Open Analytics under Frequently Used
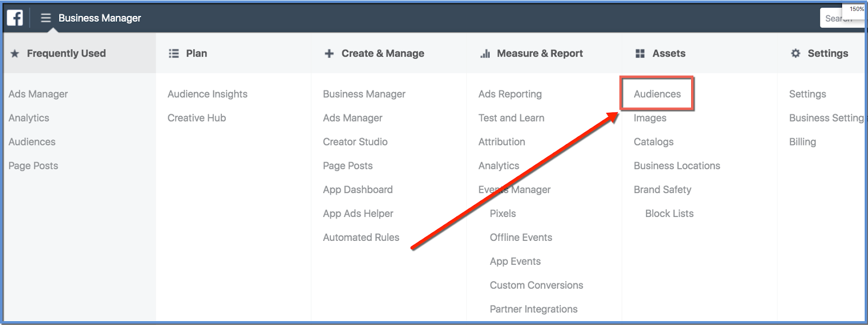868x325 pixels. 29,118
